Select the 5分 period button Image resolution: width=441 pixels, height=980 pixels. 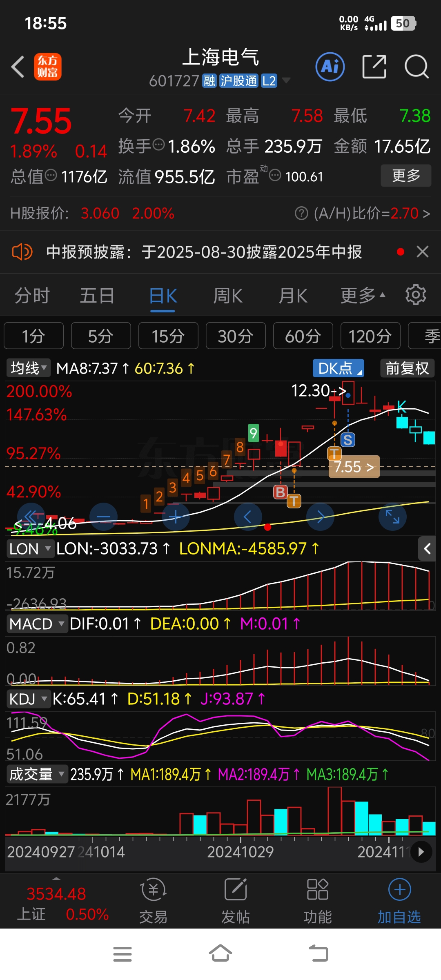[x=101, y=336]
